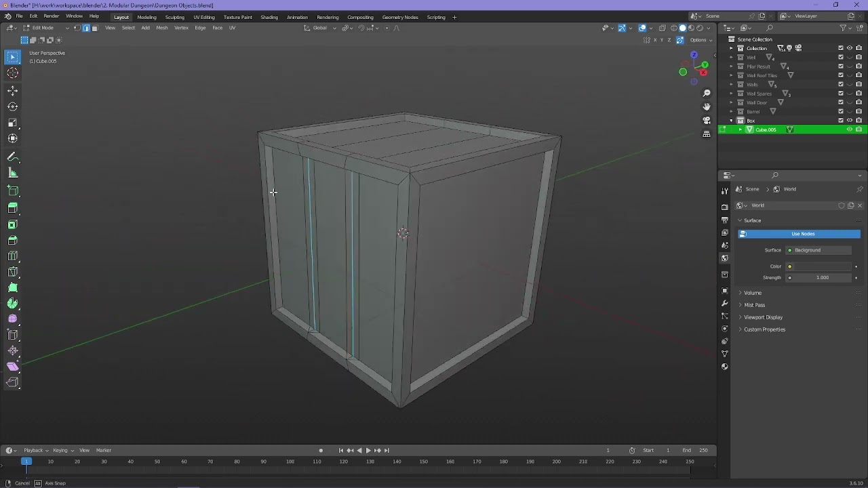Open the Vertex menu
Screen dimensions: 868x488
(x=181, y=28)
